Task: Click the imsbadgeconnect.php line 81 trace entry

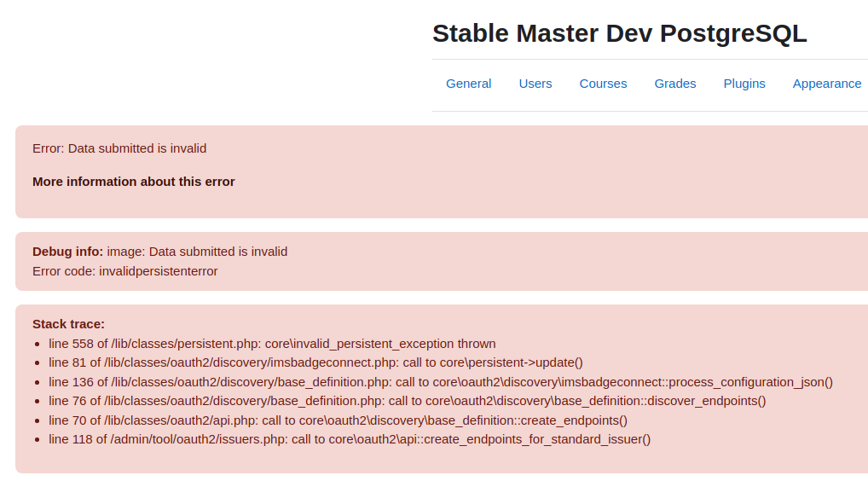Action: [315, 362]
